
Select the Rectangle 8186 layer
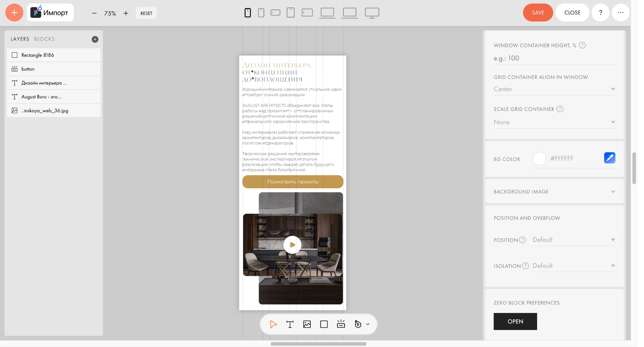[x=54, y=55]
